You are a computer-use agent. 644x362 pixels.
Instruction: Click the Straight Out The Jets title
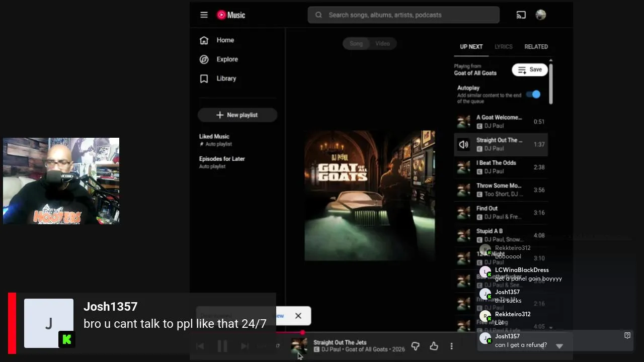340,342
